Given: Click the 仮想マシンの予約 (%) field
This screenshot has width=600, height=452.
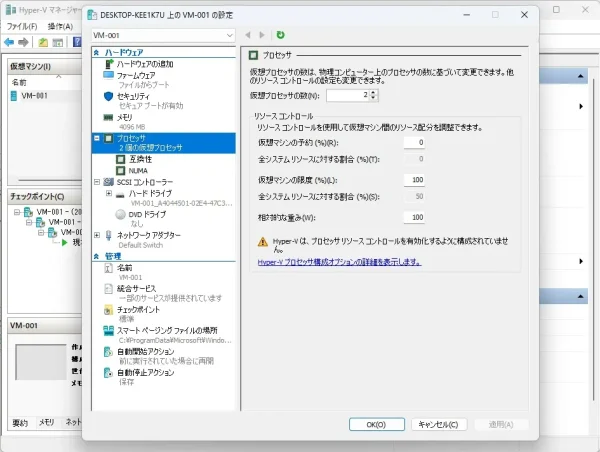Looking at the screenshot, I should (x=414, y=142).
